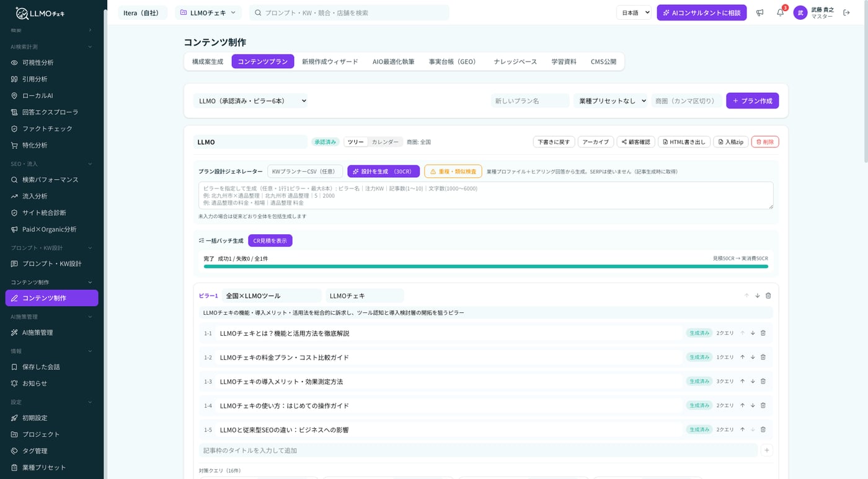This screenshot has width=868, height=479.
Task: Click the HTML書き出し button
Action: point(683,142)
